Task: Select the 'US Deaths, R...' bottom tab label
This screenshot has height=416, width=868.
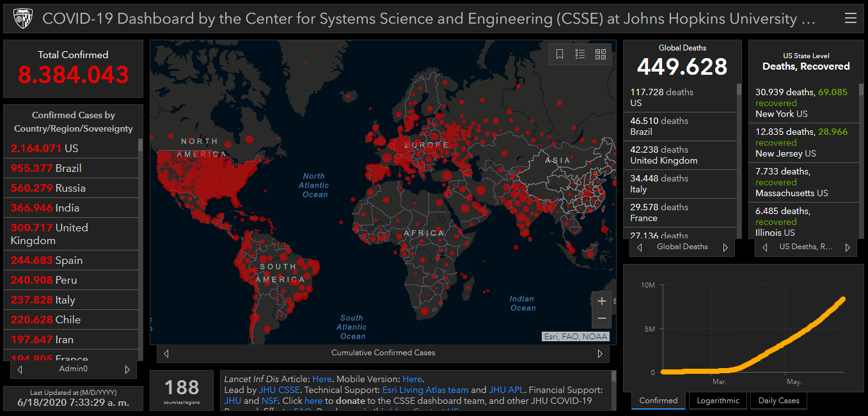Action: point(806,247)
